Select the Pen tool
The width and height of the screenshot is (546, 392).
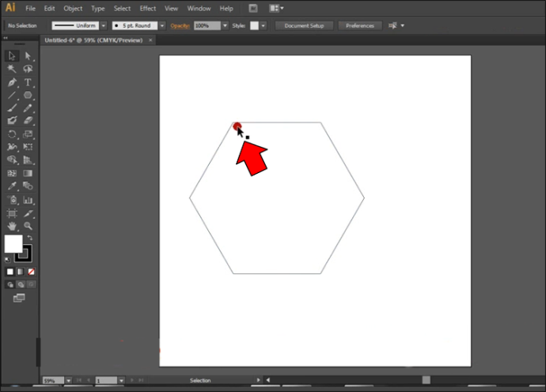(x=12, y=82)
